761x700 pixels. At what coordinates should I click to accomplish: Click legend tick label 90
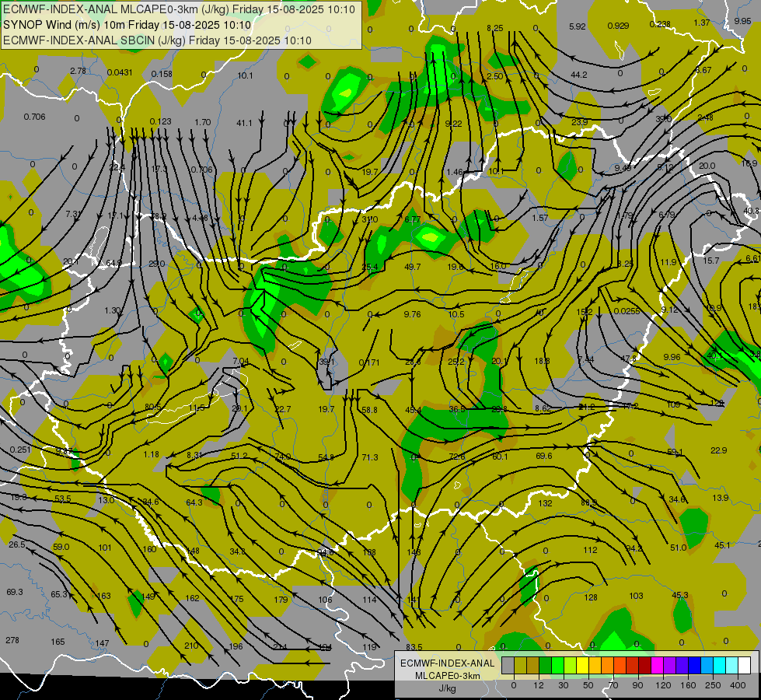pos(637,685)
